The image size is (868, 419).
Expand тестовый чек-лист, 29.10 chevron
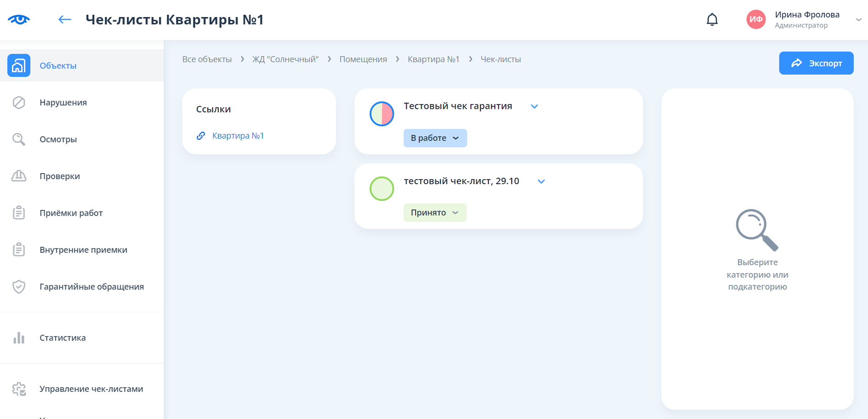coord(541,181)
